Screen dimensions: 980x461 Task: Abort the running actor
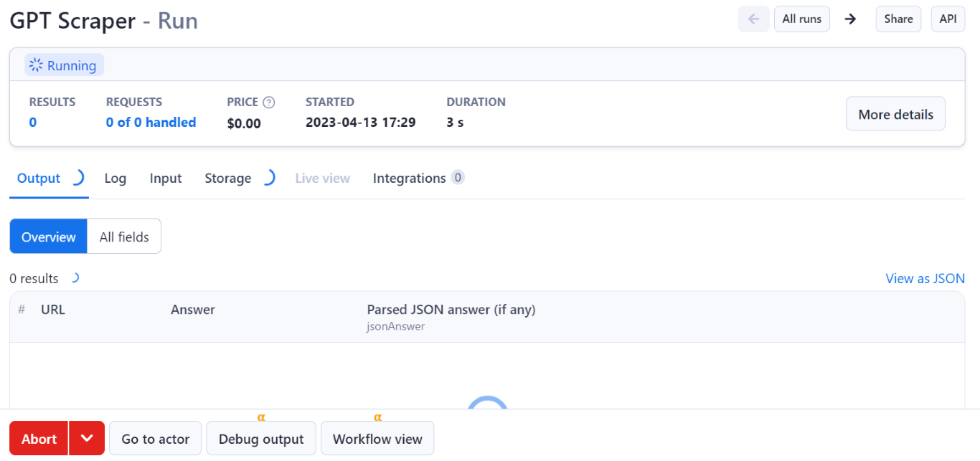point(39,438)
